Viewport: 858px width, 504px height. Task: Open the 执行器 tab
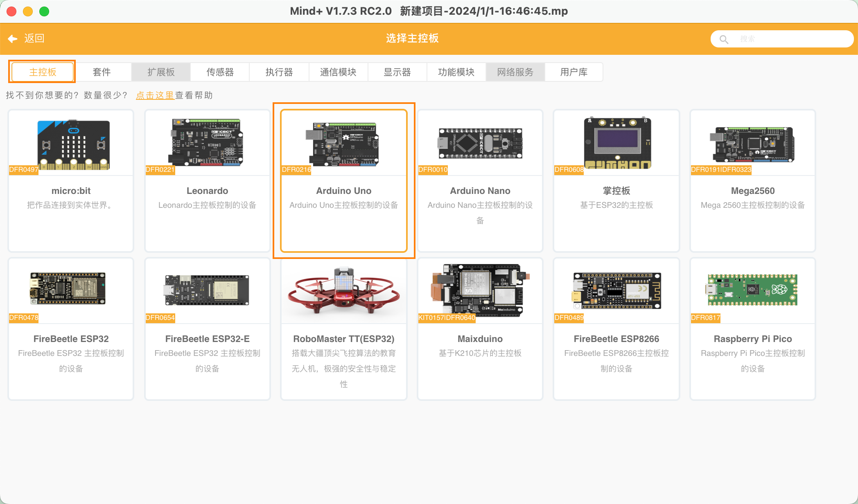point(279,72)
